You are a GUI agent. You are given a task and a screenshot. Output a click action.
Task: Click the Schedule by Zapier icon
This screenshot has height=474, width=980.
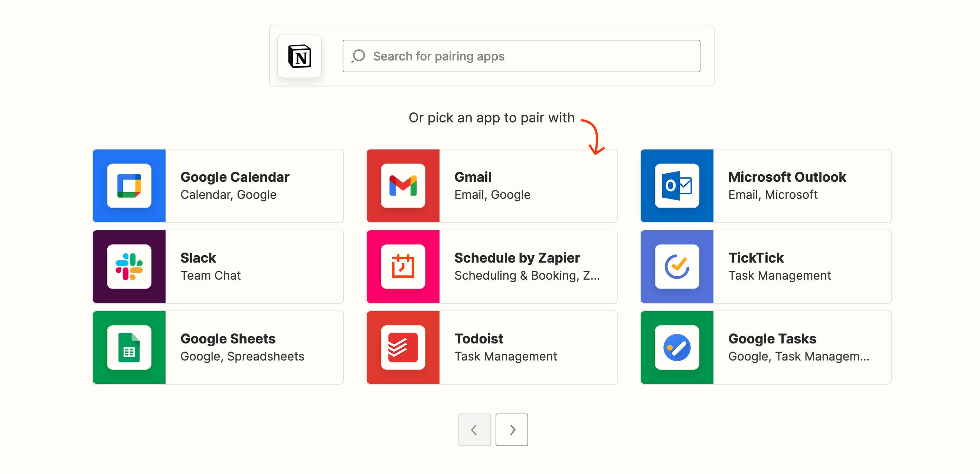coord(403,266)
